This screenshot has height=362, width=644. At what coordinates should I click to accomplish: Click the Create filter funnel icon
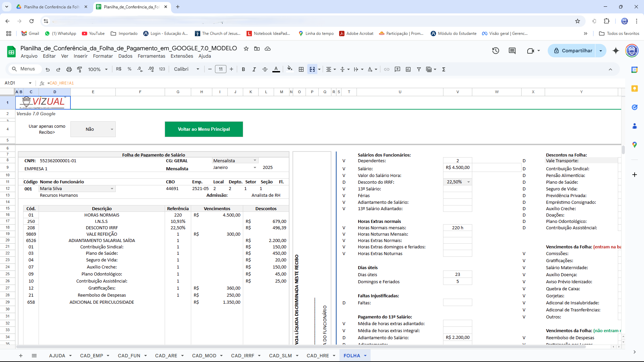pyautogui.click(x=419, y=69)
